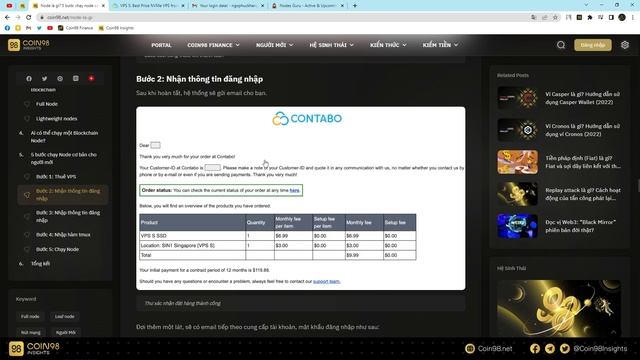Open the Twitter bookmark in the bookmarks bar

pyautogui.click(x=39, y=28)
